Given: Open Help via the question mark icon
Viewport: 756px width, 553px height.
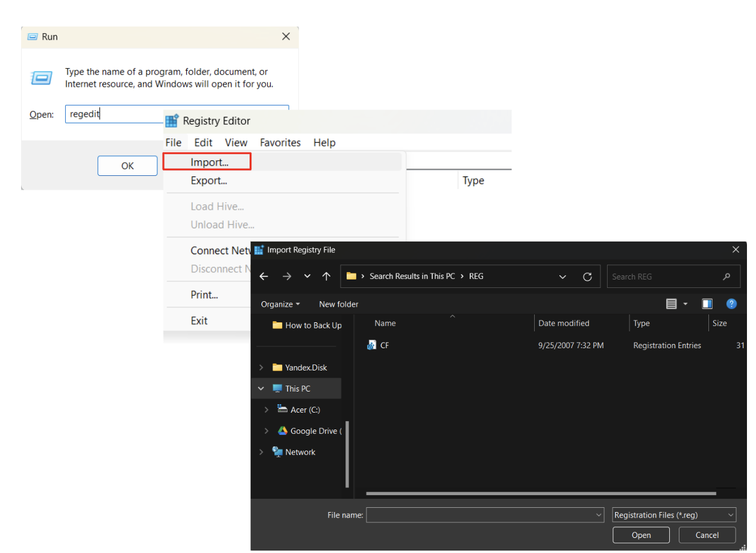Looking at the screenshot, I should coord(731,304).
